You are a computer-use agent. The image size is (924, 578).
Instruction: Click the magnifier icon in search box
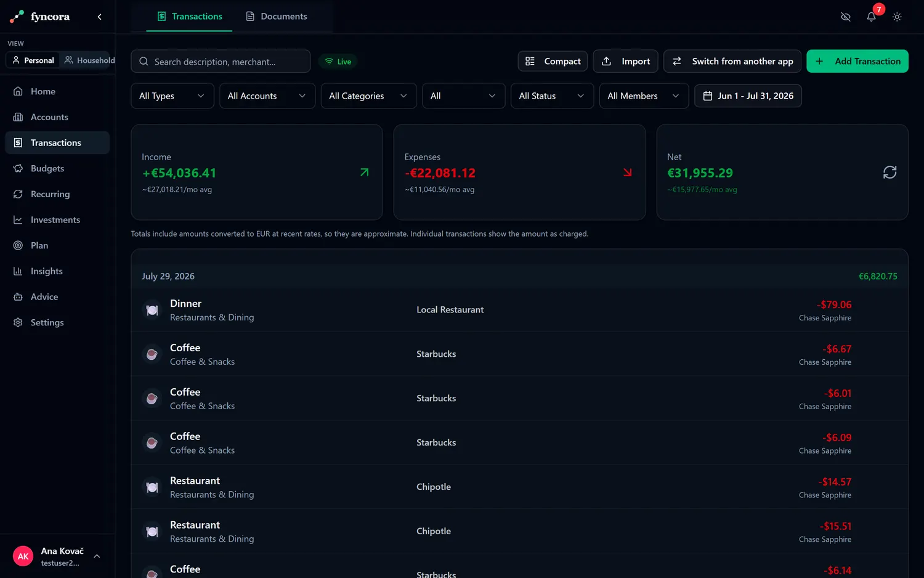coord(144,62)
